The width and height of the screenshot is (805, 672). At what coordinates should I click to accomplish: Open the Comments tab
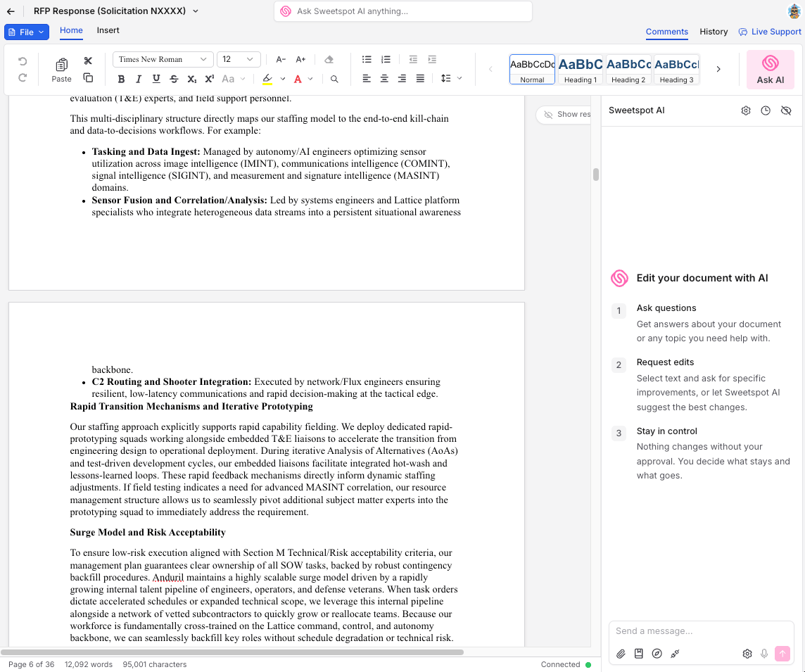666,32
